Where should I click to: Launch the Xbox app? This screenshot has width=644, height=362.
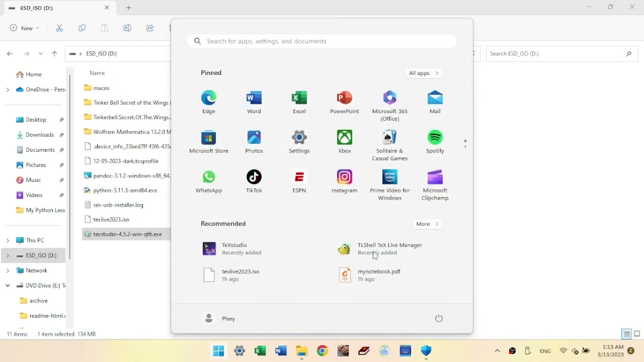(345, 142)
